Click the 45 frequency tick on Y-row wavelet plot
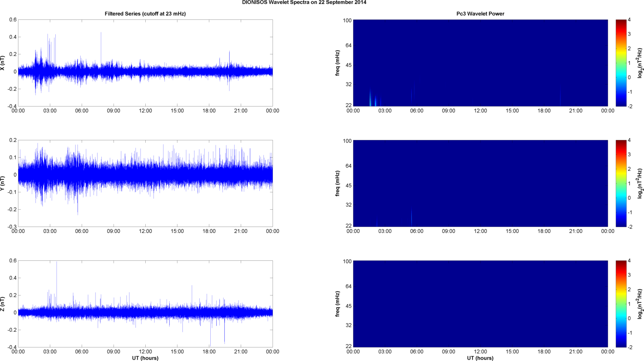 (x=348, y=186)
